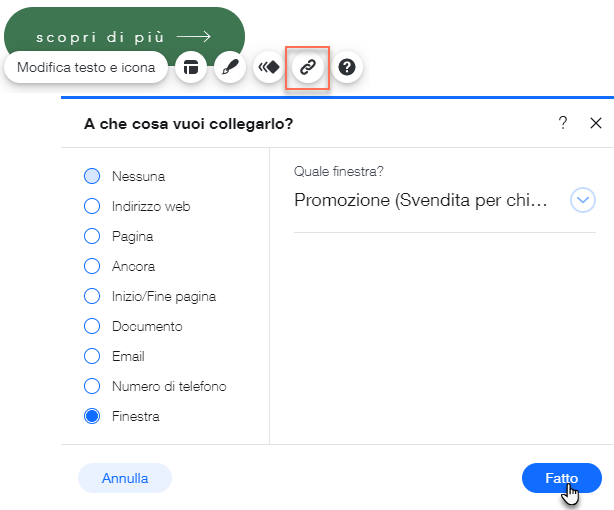
Task: Open the animation diamond icon
Action: pos(269,67)
